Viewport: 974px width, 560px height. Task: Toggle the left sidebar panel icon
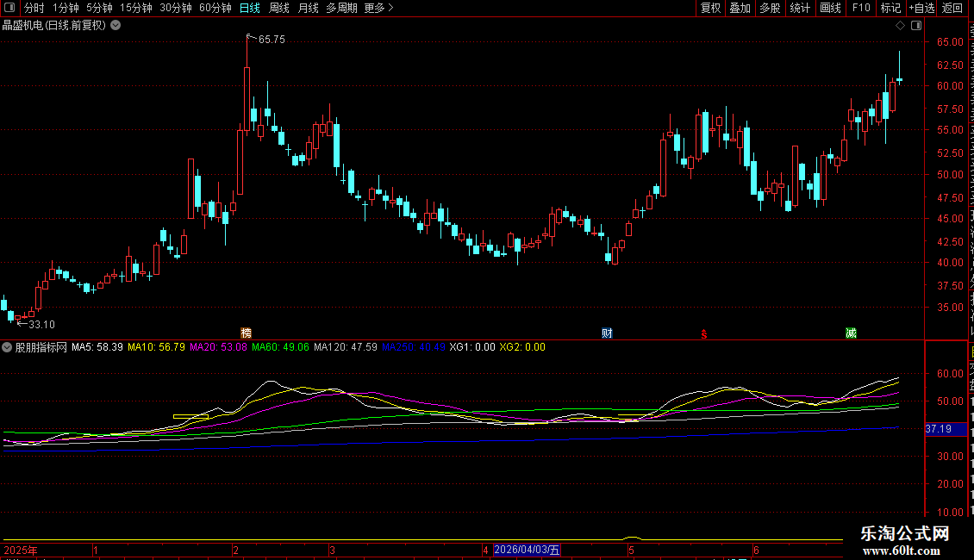tap(9, 8)
